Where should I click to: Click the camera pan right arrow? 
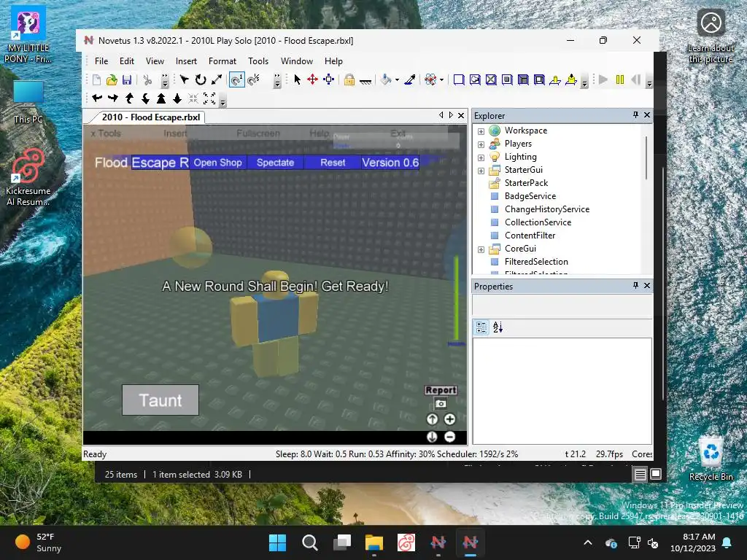tap(113, 98)
